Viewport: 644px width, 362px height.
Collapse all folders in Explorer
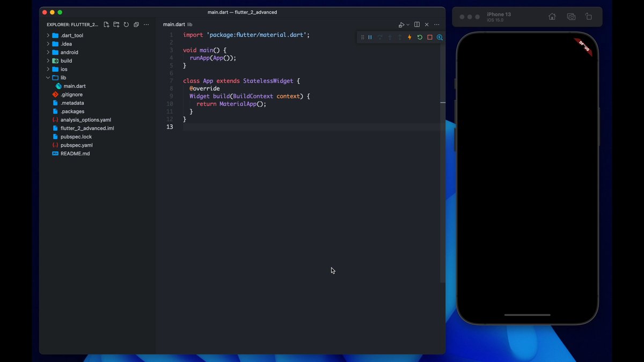pos(136,25)
